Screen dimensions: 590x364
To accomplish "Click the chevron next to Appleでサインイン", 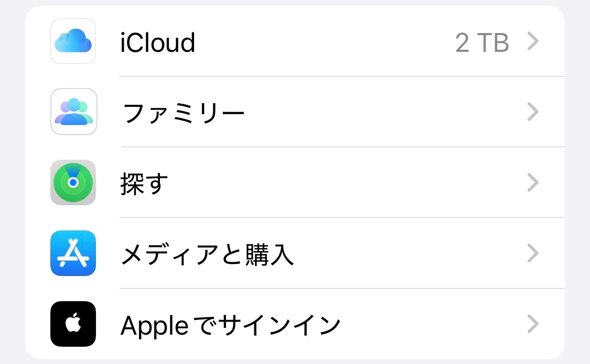I will 533,324.
